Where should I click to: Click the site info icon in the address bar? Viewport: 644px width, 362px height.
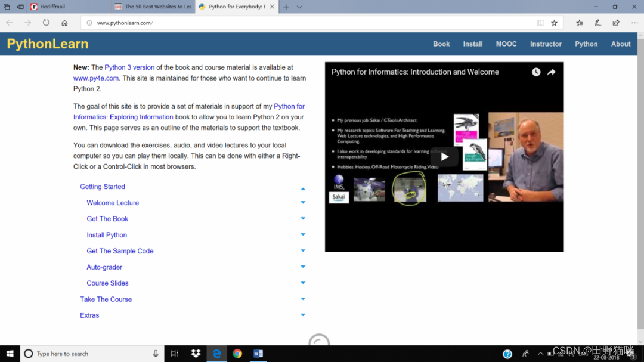tap(89, 23)
